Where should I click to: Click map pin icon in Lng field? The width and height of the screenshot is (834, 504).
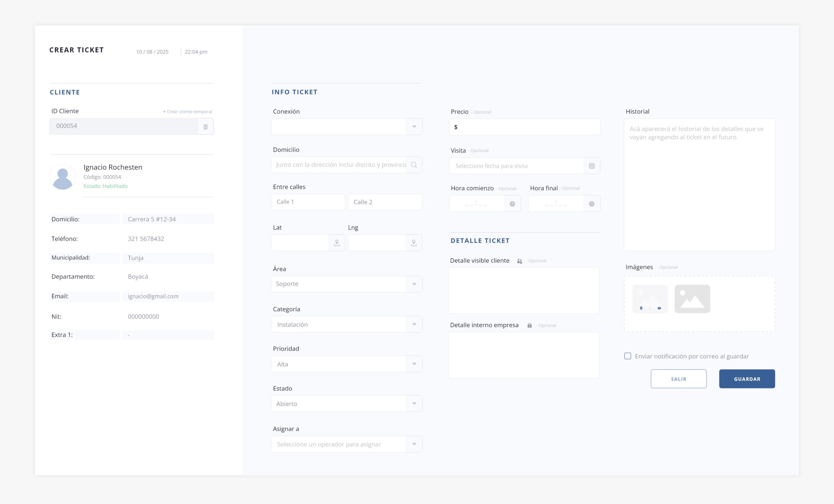click(414, 243)
